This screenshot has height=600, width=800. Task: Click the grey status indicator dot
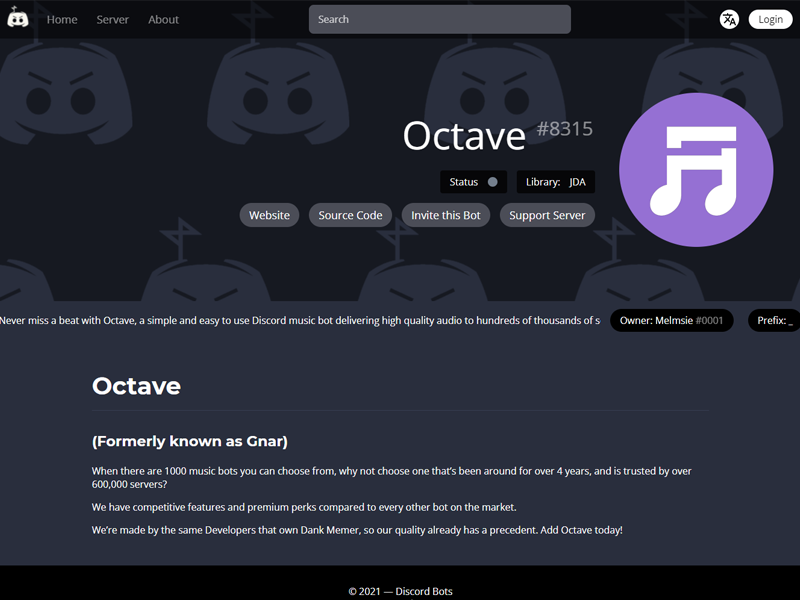coord(492,182)
